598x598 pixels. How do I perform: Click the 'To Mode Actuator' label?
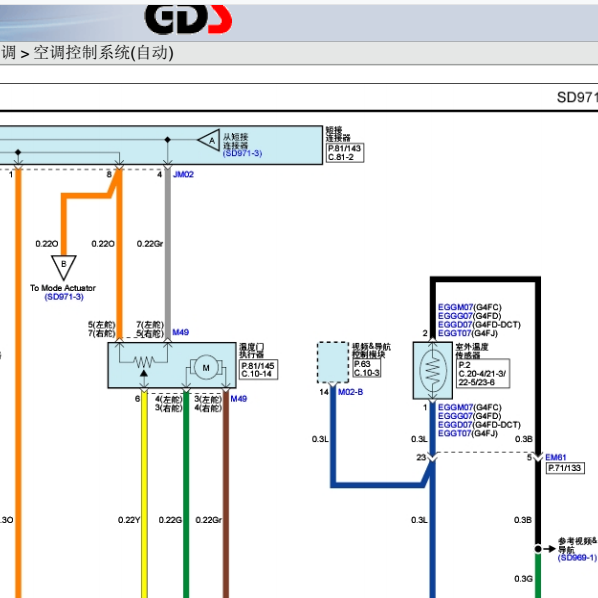tap(63, 288)
